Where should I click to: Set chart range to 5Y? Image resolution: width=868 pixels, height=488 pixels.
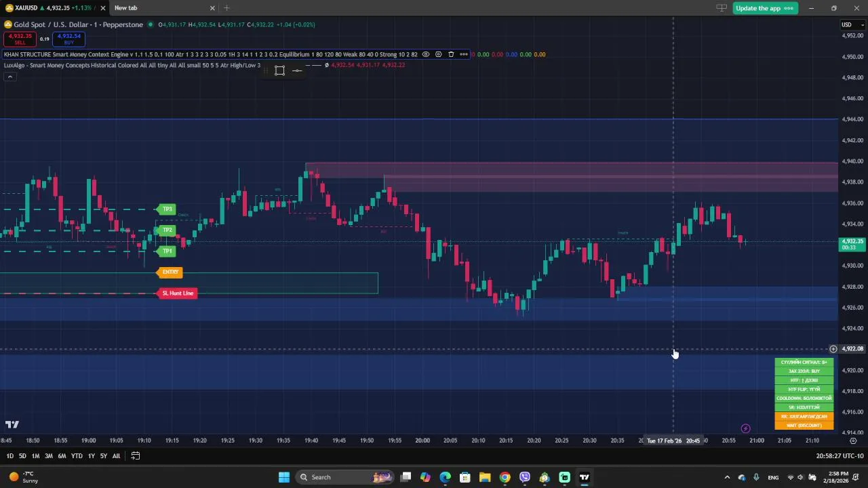pyautogui.click(x=103, y=456)
